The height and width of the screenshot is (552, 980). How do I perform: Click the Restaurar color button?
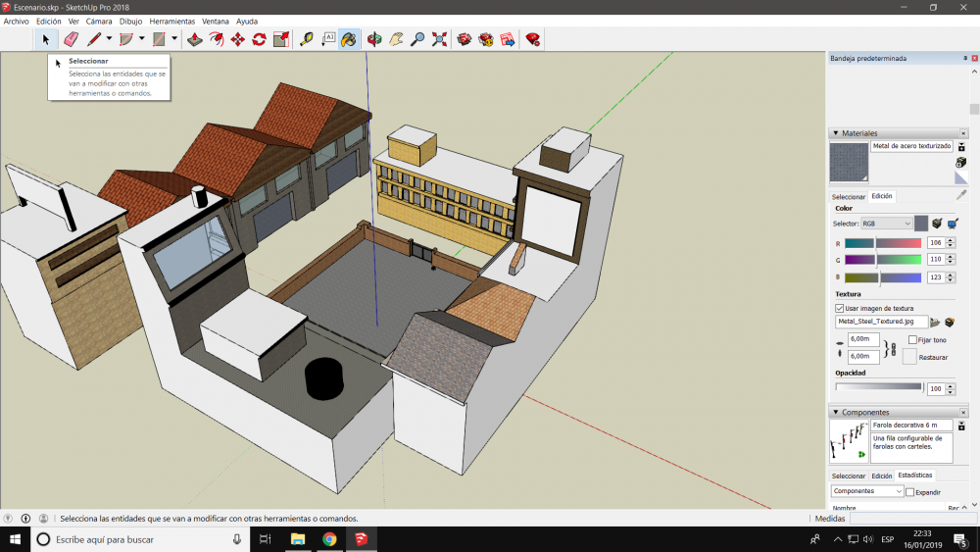(x=909, y=357)
